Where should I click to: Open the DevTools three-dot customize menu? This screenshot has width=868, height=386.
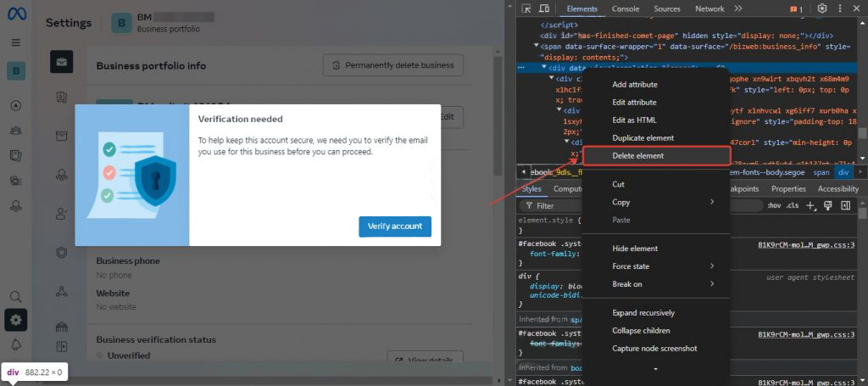coord(840,8)
